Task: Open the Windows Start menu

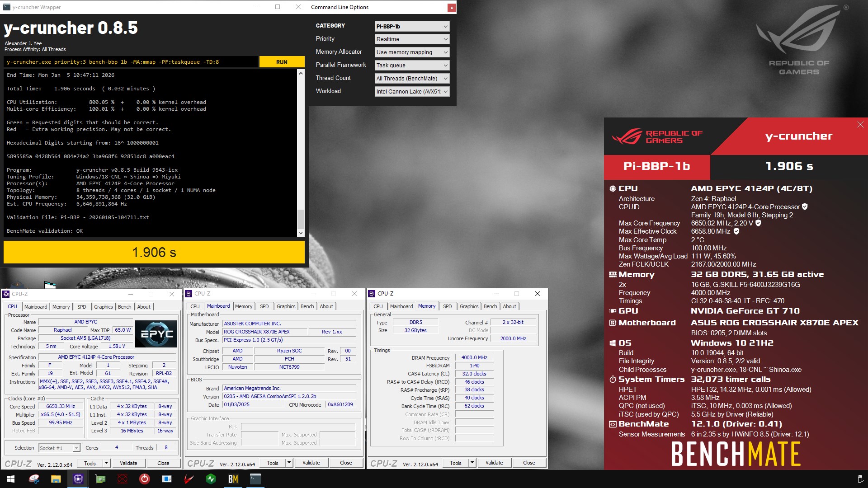Action: 11,479
